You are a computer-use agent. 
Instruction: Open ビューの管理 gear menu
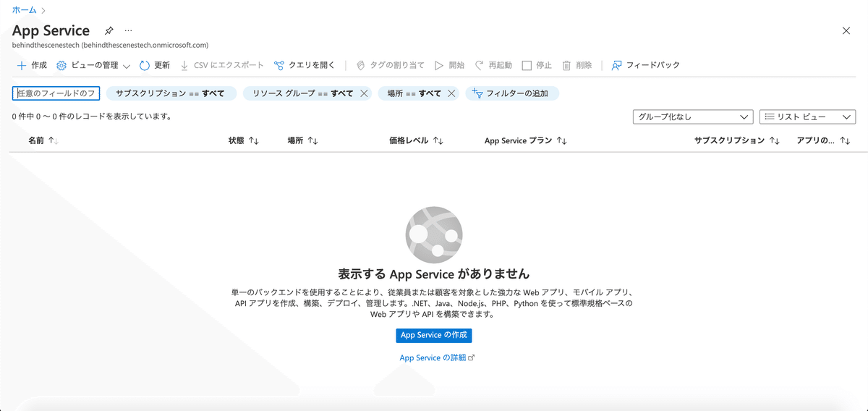point(93,65)
